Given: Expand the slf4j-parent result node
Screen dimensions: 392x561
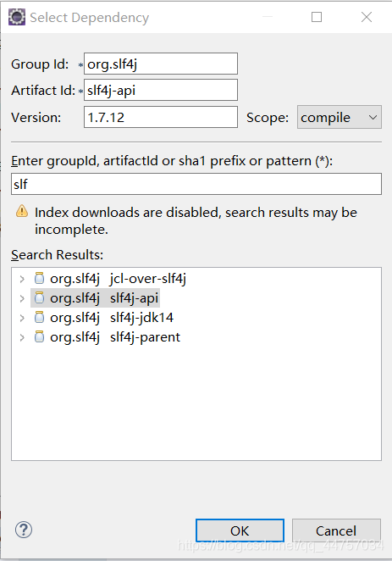Looking at the screenshot, I should tap(22, 337).
